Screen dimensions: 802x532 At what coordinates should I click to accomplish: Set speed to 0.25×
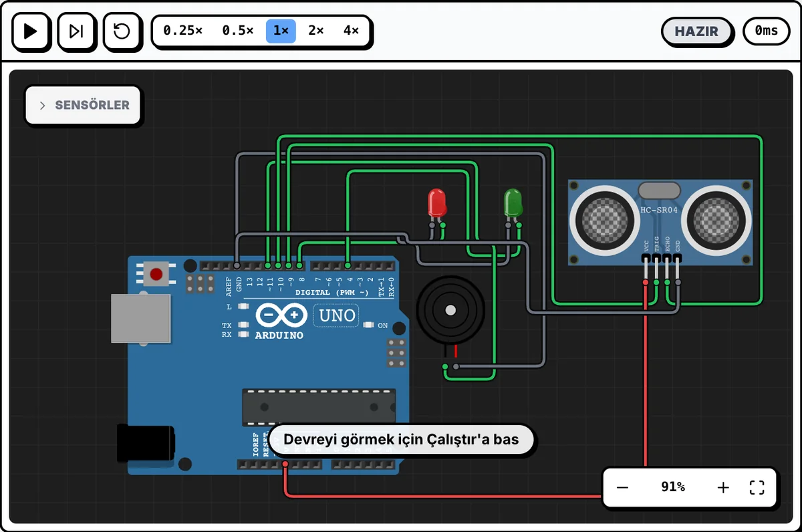click(x=182, y=31)
